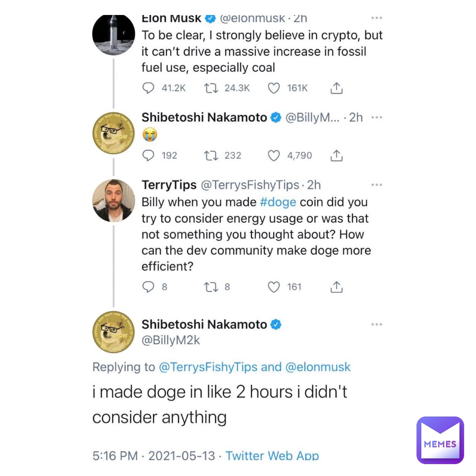Open the @TerrysFishyTips mention in Replying to

coord(208,367)
